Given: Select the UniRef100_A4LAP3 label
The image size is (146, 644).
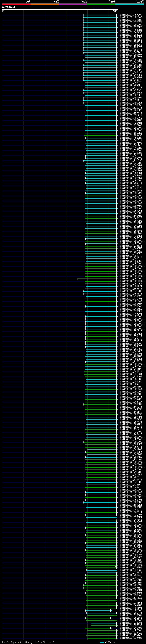Looking at the screenshot, I should click(x=131, y=70).
